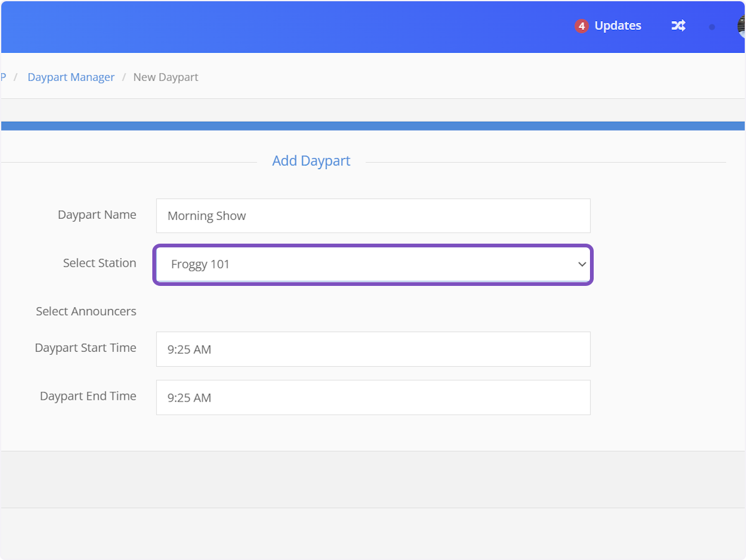Click the blue bar above the form
This screenshot has height=560, width=746.
(x=373, y=126)
